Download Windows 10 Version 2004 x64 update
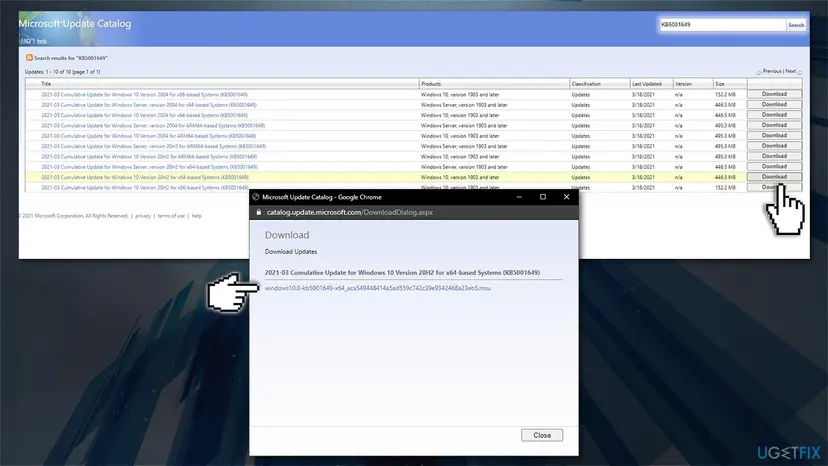The width and height of the screenshot is (828, 466). coord(774,115)
